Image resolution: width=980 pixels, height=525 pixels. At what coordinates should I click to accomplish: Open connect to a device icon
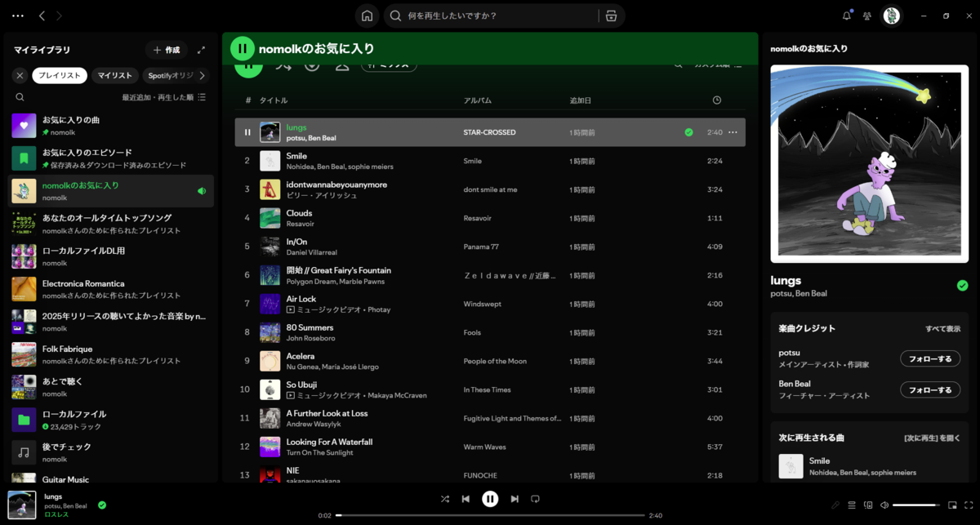click(x=868, y=505)
